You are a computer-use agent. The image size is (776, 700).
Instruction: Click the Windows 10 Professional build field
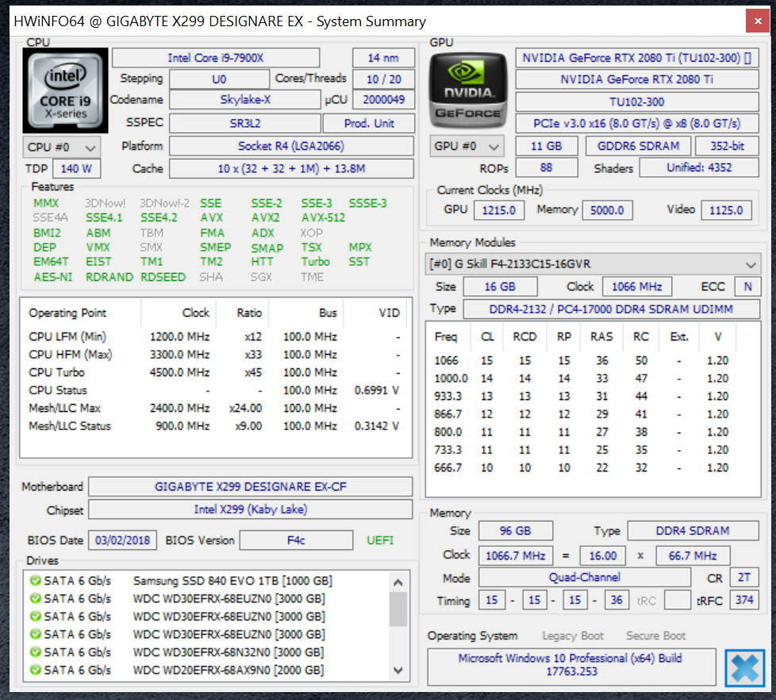[571, 665]
